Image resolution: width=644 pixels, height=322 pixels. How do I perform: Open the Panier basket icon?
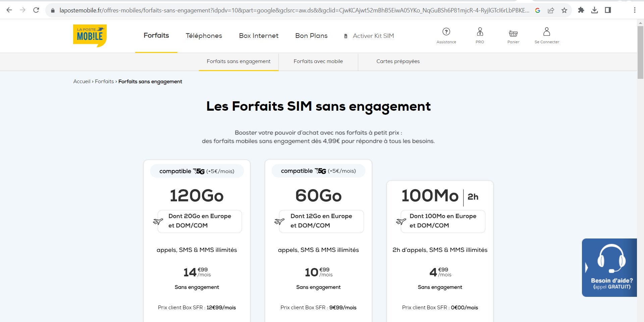(513, 33)
